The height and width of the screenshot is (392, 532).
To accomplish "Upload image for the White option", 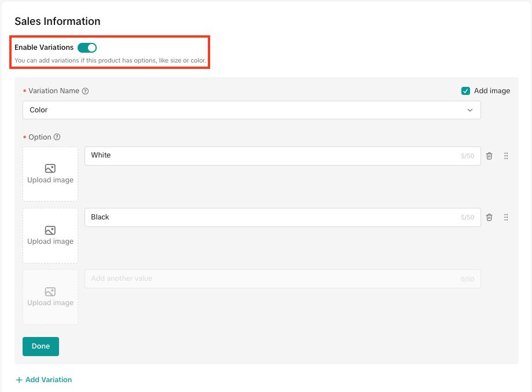I will click(50, 174).
